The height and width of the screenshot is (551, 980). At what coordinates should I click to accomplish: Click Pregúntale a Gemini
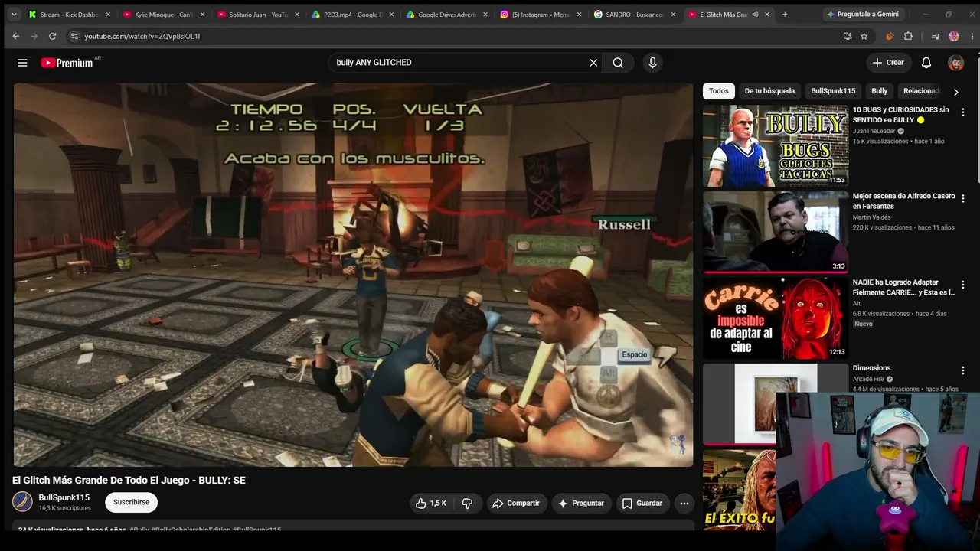(863, 15)
